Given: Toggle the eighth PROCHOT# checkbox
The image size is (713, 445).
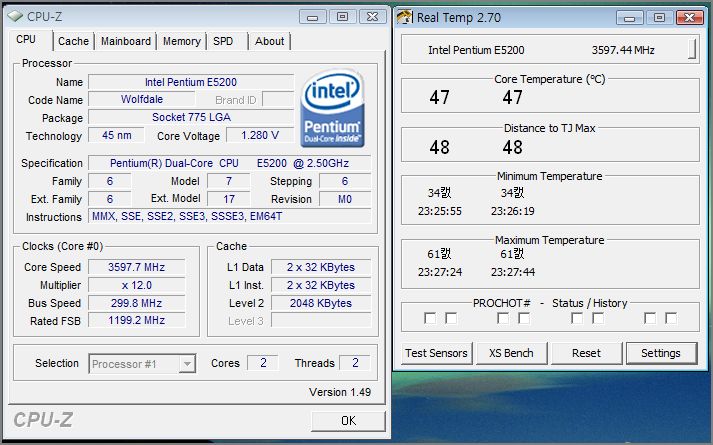Looking at the screenshot, I should pos(671,318).
